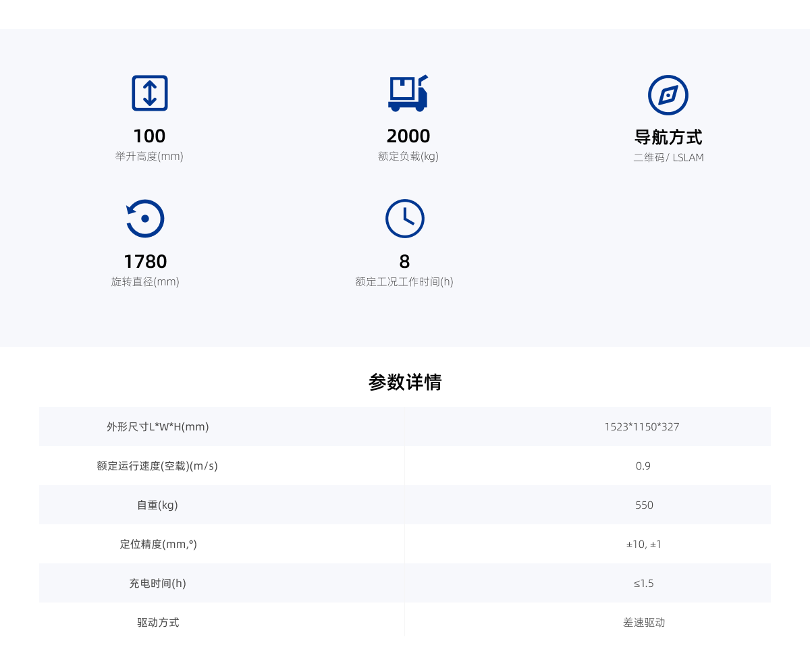Screen dimensions: 810x672
Task: Select the weight value 550
Action: [644, 505]
